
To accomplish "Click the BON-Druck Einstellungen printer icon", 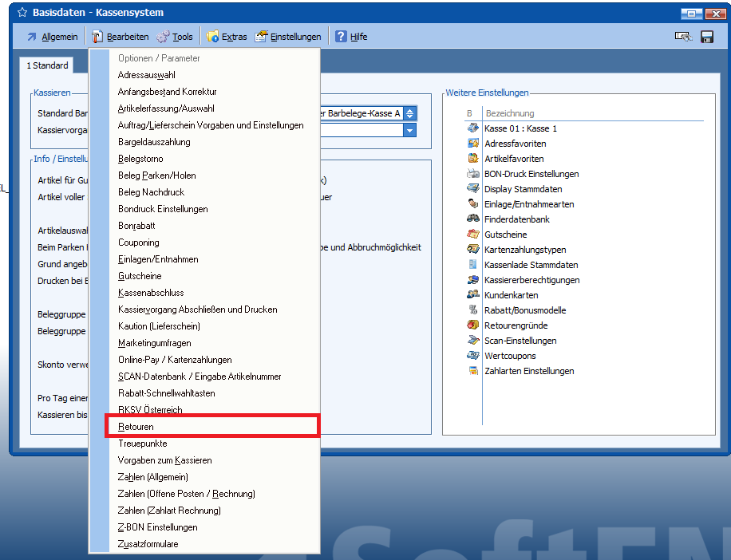I will (x=472, y=174).
